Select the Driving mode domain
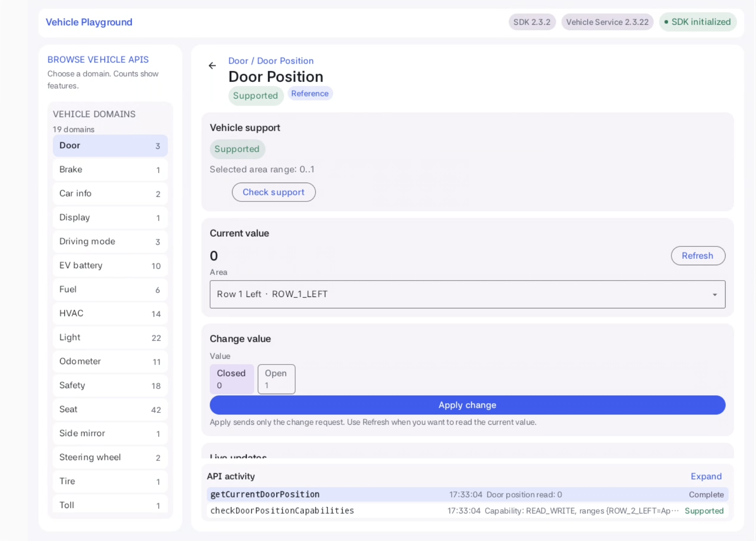The width and height of the screenshot is (756, 541). [x=110, y=242]
